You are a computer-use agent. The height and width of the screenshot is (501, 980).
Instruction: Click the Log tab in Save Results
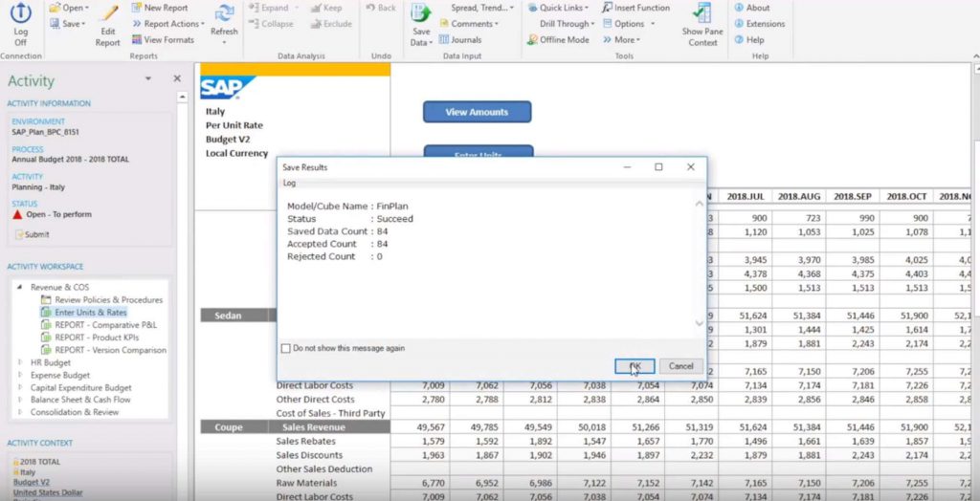[289, 183]
